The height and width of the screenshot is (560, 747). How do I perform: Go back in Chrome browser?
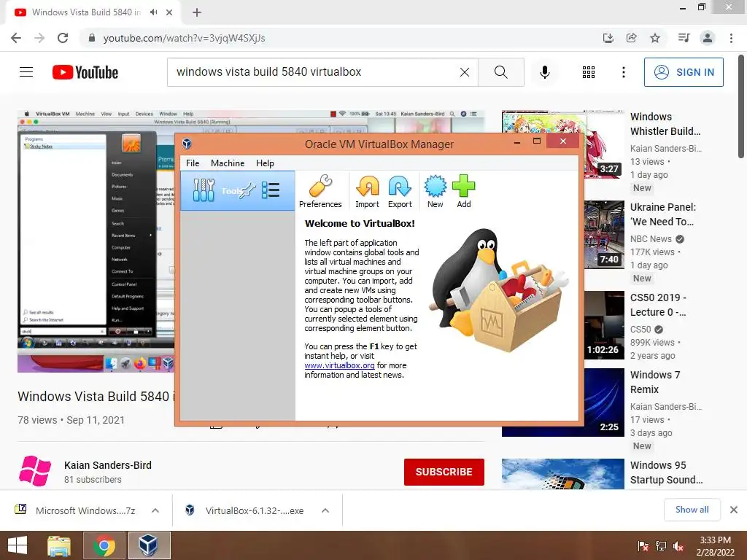16,38
